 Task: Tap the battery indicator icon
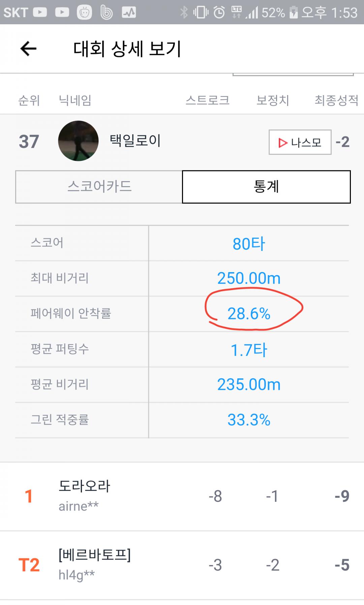[294, 13]
